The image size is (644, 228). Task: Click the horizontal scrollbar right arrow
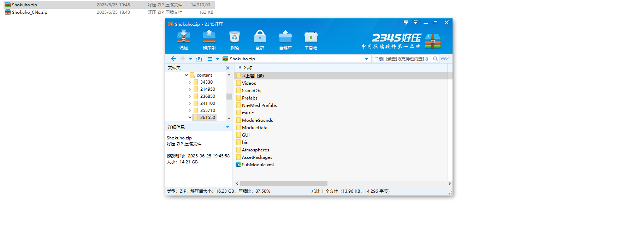point(449,184)
